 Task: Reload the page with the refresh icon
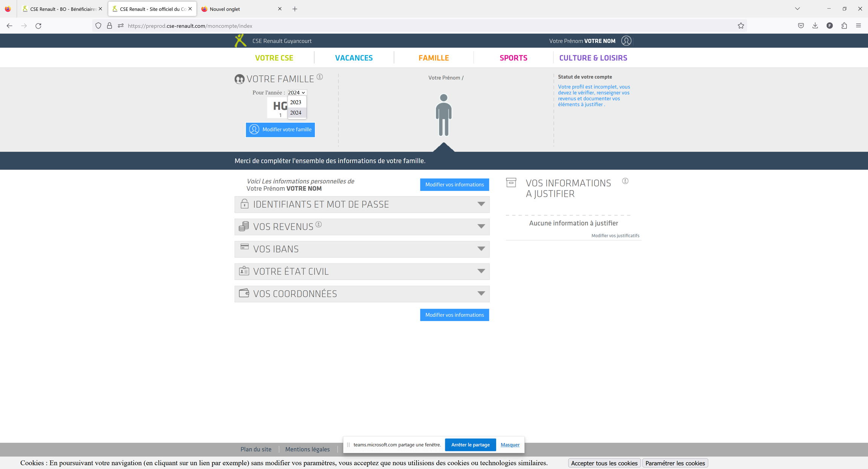(x=38, y=26)
